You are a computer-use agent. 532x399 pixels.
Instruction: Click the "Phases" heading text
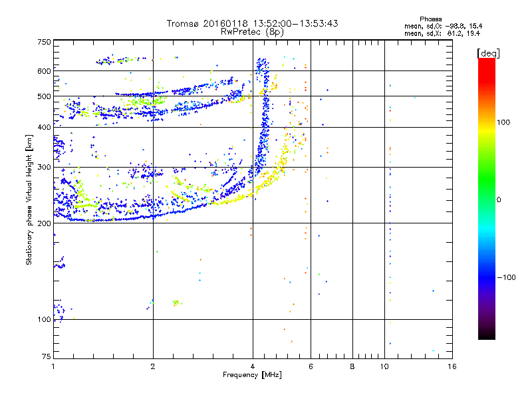(x=430, y=19)
